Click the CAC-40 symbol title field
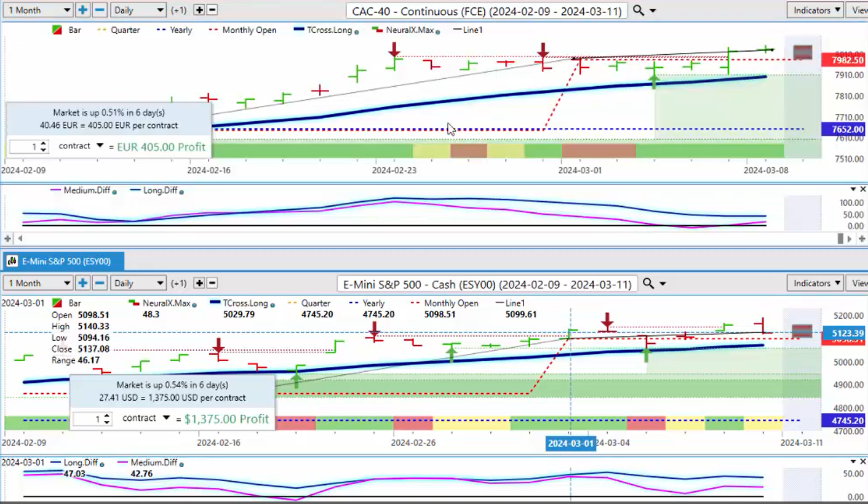Viewport: 868px width, 504px height. point(487,11)
